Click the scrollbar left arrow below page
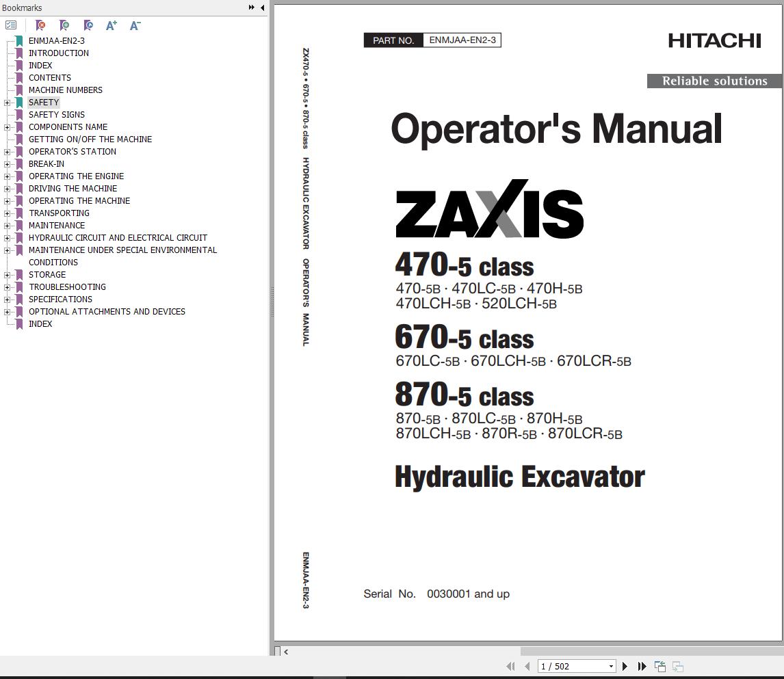784x679 pixels. [286, 652]
